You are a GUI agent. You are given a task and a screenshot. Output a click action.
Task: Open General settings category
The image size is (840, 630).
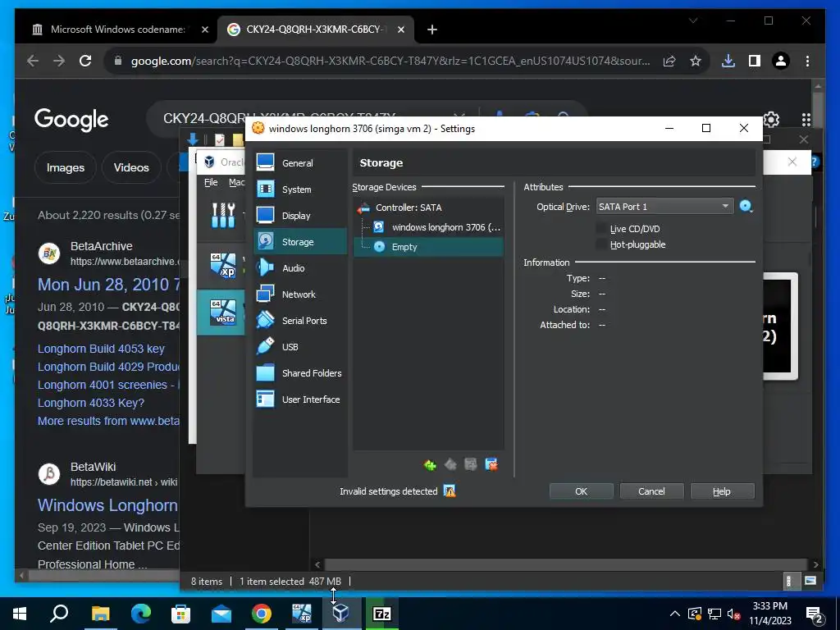(300, 163)
